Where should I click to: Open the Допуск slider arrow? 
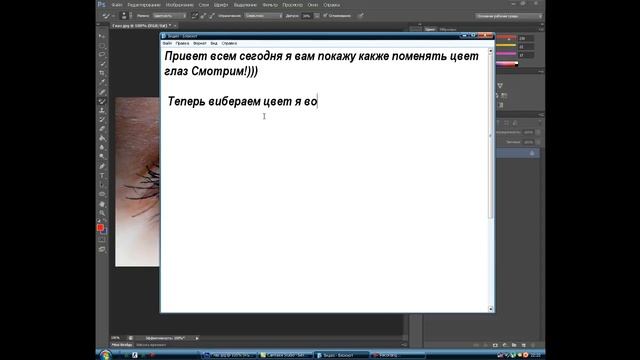[x=317, y=16]
